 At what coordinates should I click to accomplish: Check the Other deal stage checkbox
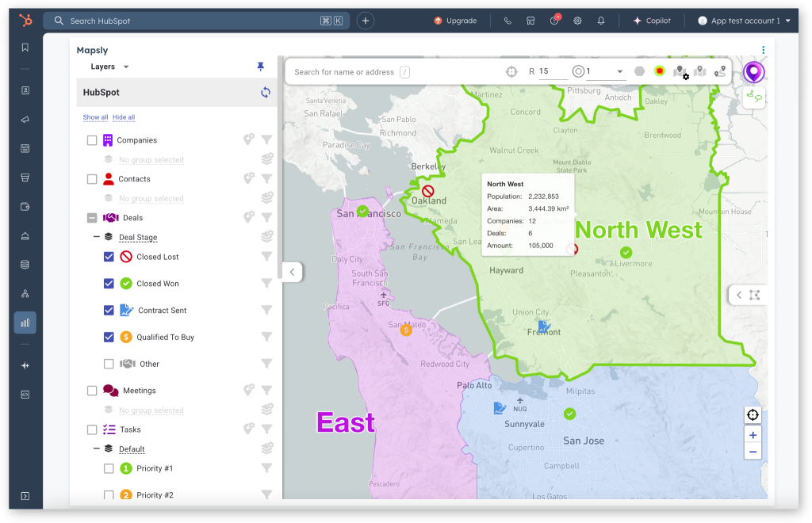tap(109, 364)
